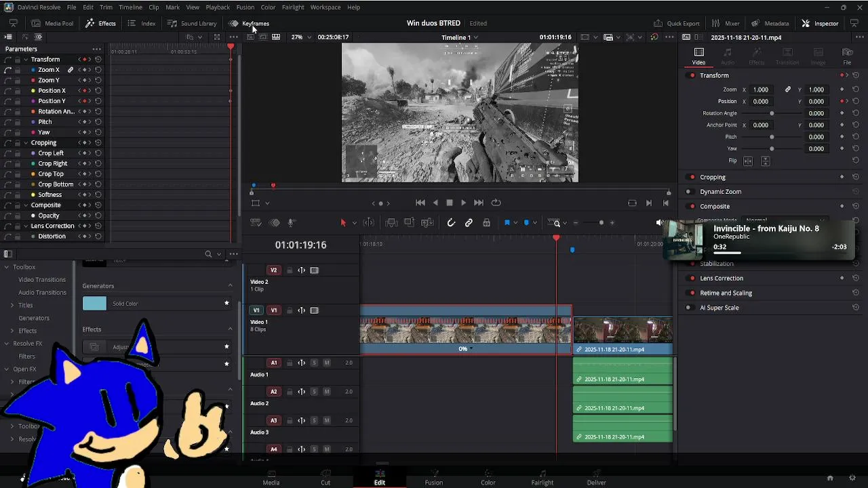The height and width of the screenshot is (488, 868).
Task: Switch to the Color page
Action: click(488, 478)
